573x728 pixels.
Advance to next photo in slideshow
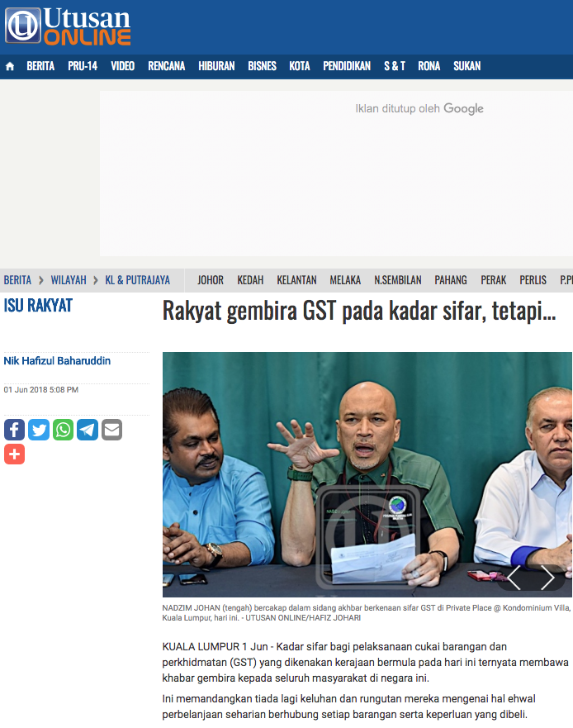547,578
